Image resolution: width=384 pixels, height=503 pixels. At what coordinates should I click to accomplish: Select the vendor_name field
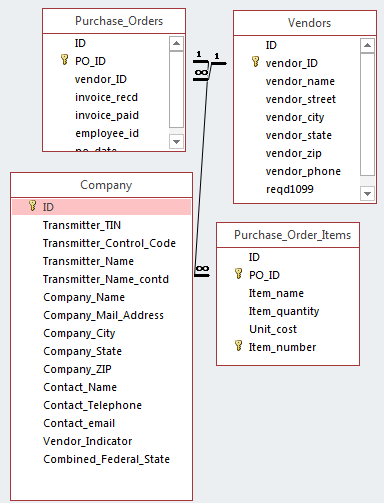click(x=300, y=81)
